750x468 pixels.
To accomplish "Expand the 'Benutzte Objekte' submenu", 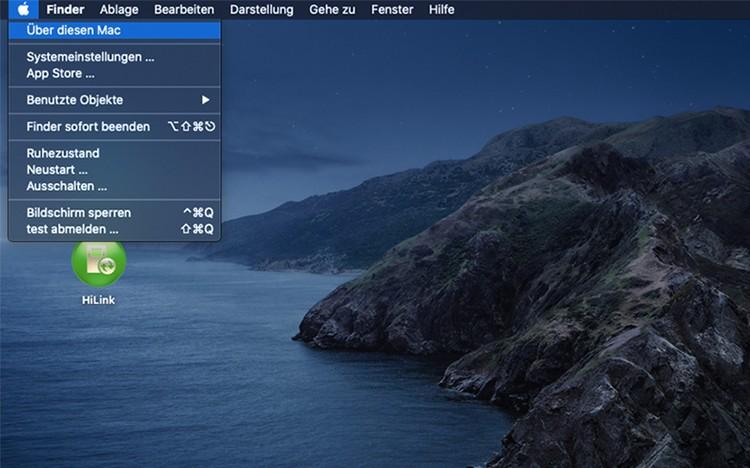I will click(75, 100).
